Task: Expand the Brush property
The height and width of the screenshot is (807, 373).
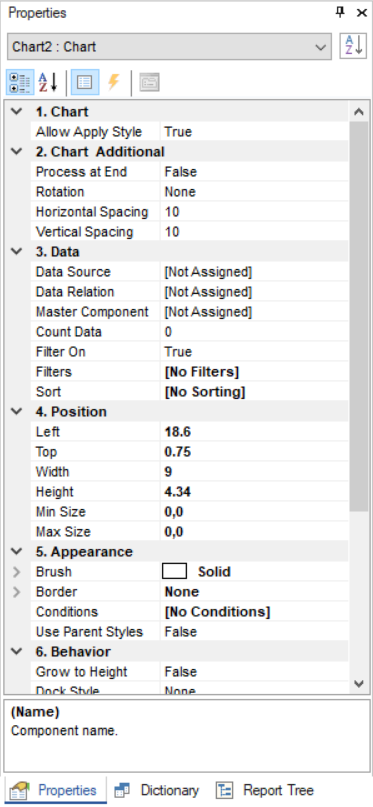Action: coord(17,572)
